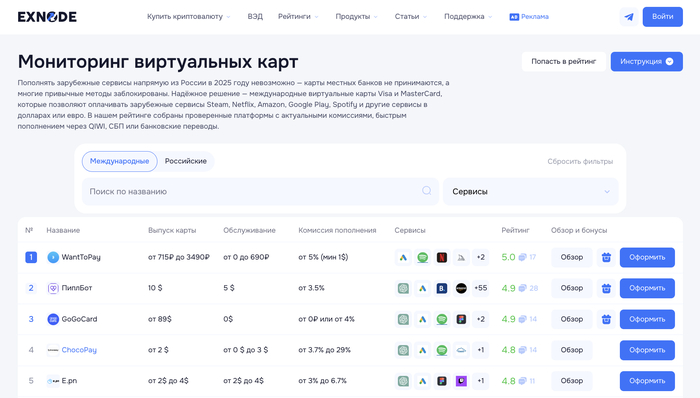
Task: Open the Инструкция dropdown button
Action: [646, 62]
